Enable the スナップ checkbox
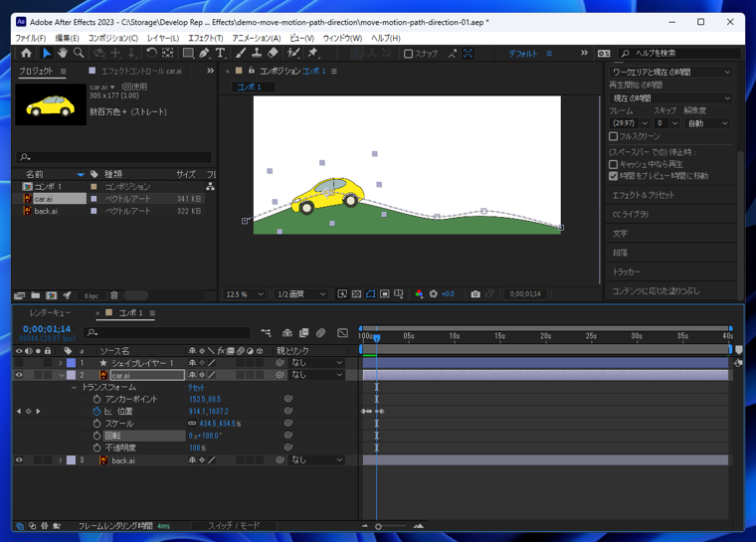Image resolution: width=756 pixels, height=542 pixels. pyautogui.click(x=409, y=54)
